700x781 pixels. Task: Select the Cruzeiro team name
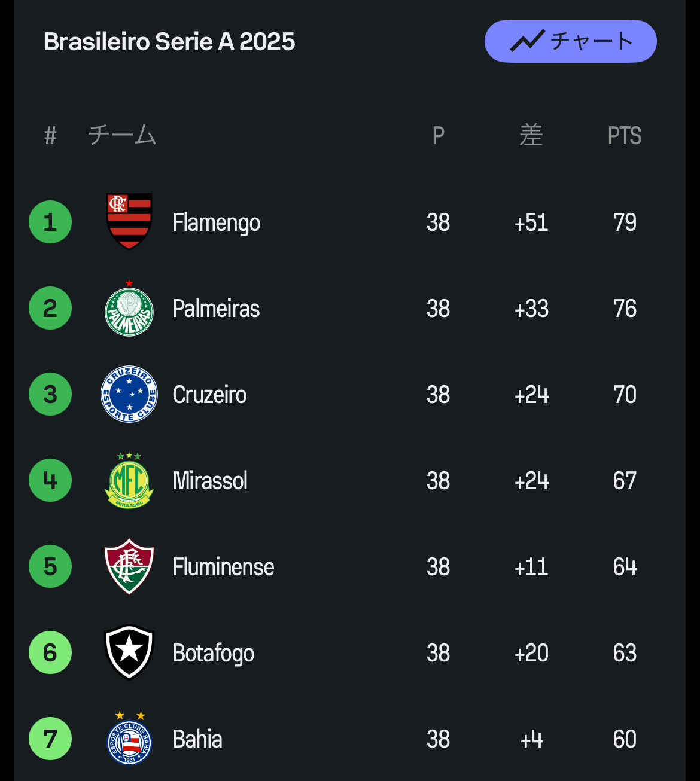(209, 395)
